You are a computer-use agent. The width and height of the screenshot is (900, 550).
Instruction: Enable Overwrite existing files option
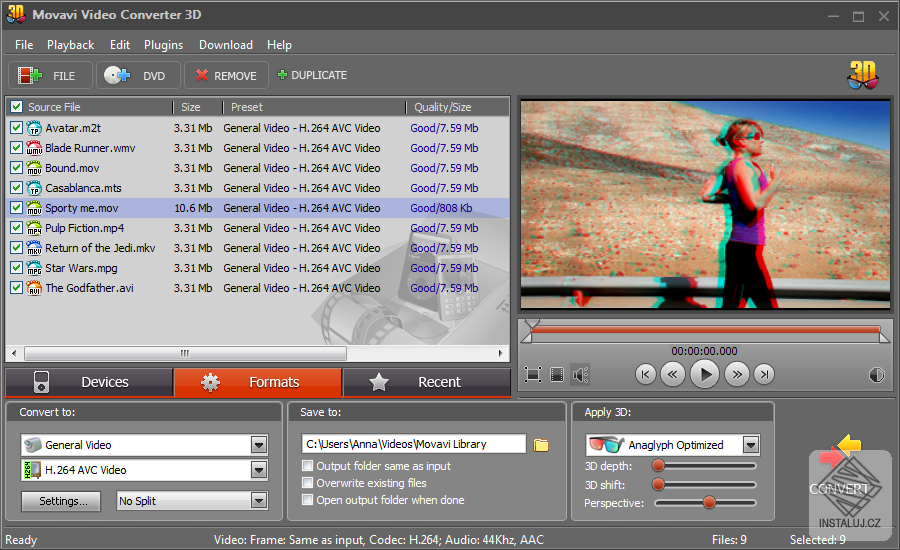click(x=308, y=483)
